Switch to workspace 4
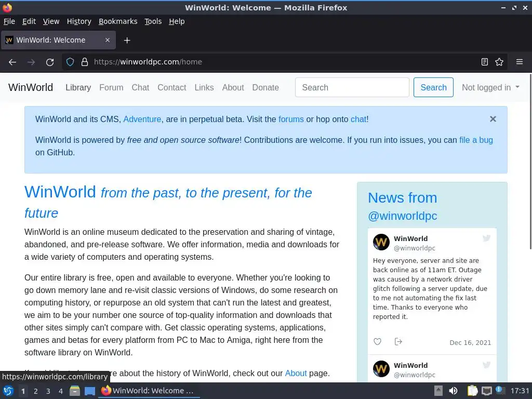The height and width of the screenshot is (399, 532). point(61,391)
